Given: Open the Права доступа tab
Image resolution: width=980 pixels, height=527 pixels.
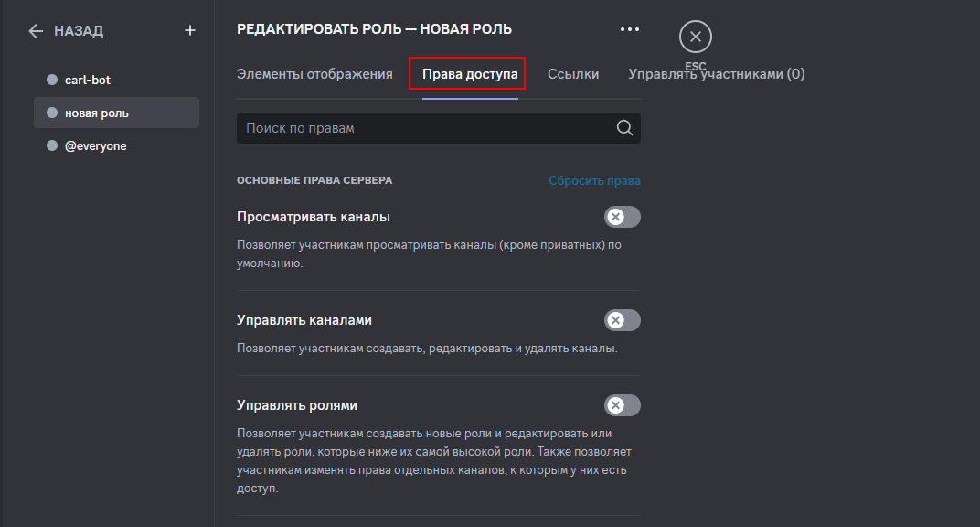Looking at the screenshot, I should [470, 74].
